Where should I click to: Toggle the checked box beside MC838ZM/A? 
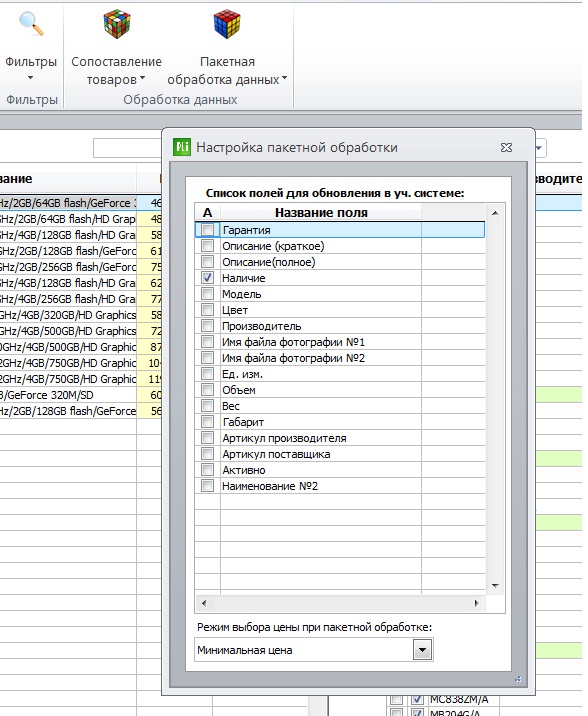417,699
